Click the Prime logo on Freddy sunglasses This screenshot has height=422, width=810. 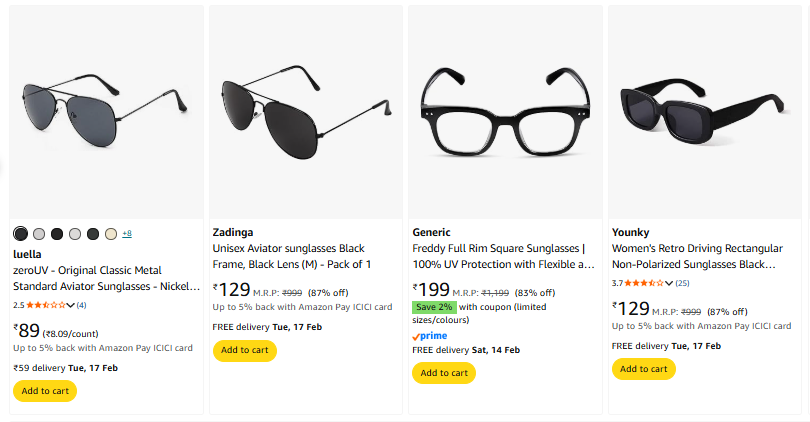click(x=429, y=336)
